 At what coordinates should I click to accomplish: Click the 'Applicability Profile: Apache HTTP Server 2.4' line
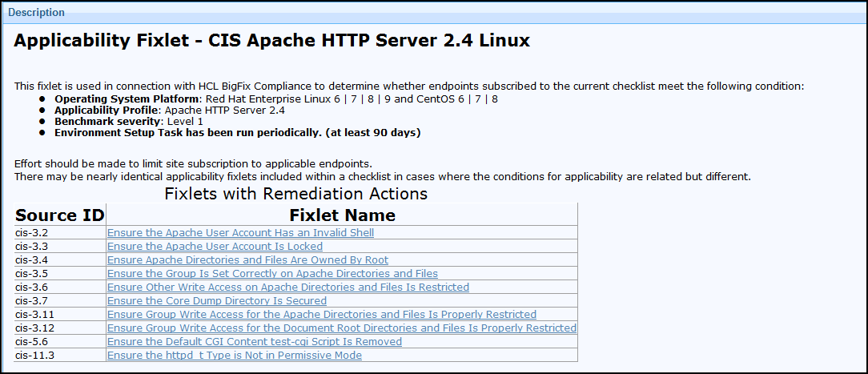170,110
